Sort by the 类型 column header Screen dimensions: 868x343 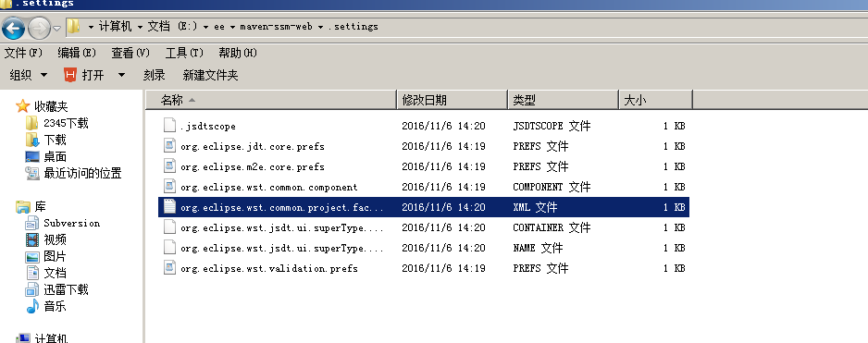(x=563, y=100)
